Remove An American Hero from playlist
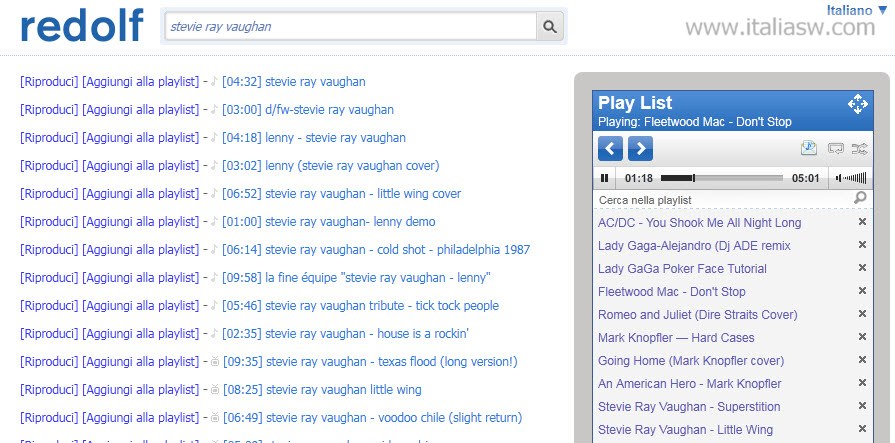This screenshot has height=443, width=895. tap(862, 382)
